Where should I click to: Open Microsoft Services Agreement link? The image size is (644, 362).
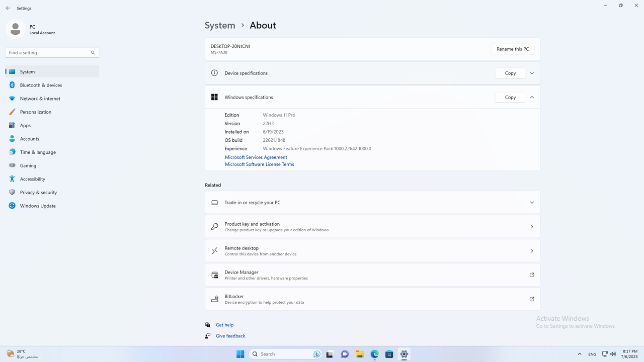256,157
